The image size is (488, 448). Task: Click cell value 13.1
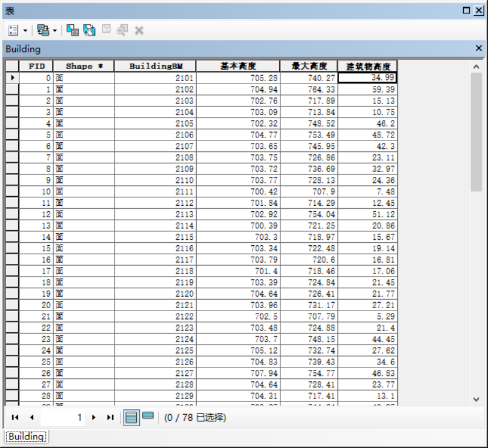tap(368, 396)
